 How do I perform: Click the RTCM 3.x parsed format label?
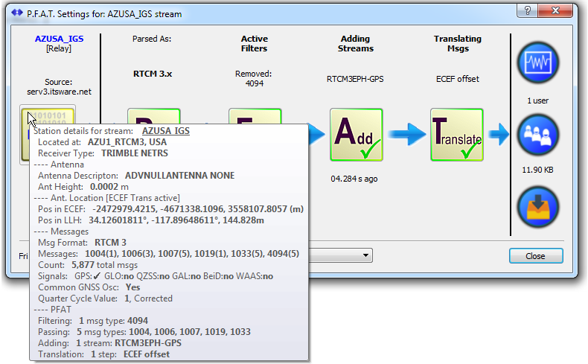(153, 74)
